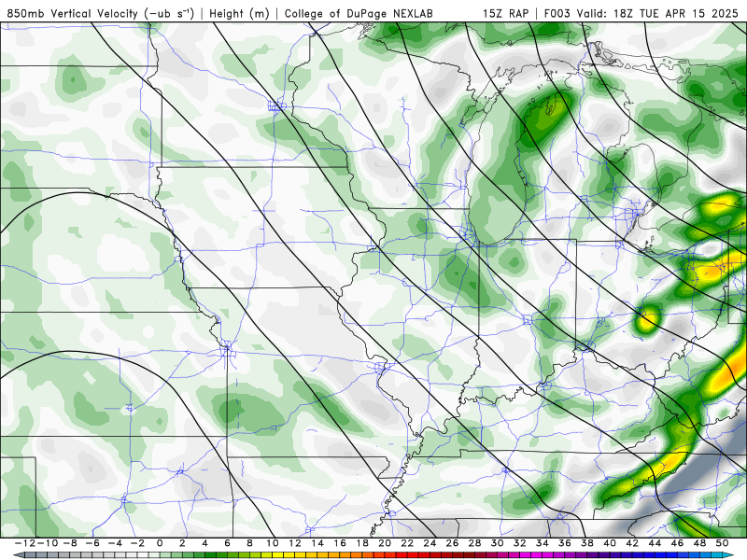Click the 8 label on the color scale
Image resolution: width=747 pixels, height=560 pixels.
249,543
